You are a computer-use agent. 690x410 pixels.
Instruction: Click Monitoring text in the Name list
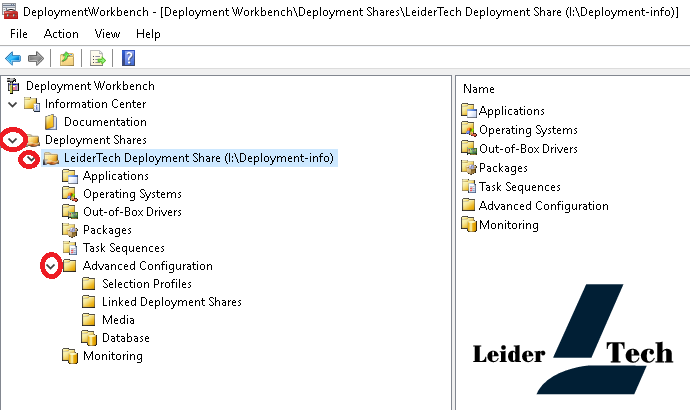tap(509, 225)
